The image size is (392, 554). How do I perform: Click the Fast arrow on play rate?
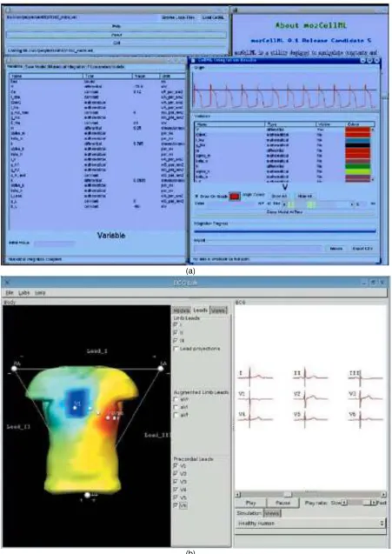click(x=374, y=503)
